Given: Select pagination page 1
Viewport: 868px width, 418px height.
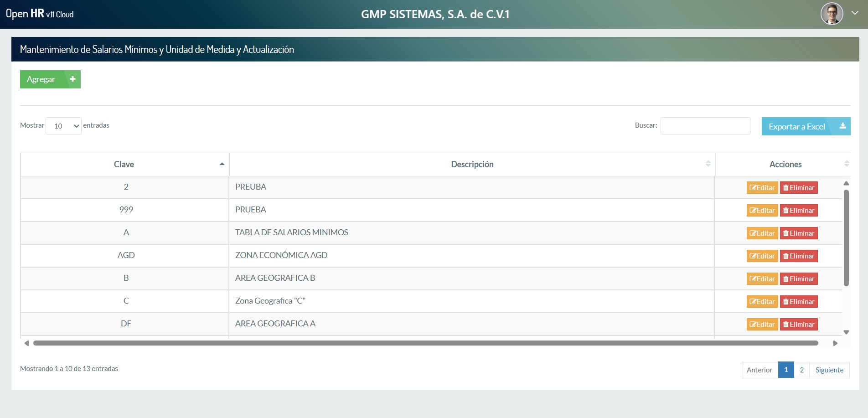Looking at the screenshot, I should 786,370.
